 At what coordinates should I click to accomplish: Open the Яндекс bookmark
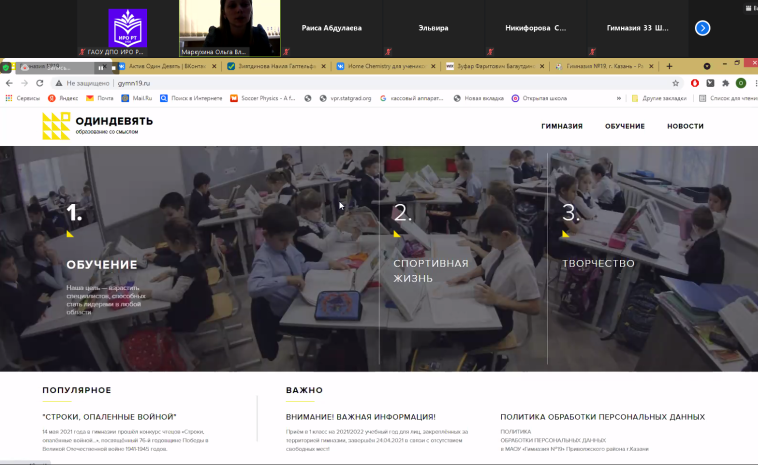pos(63,98)
